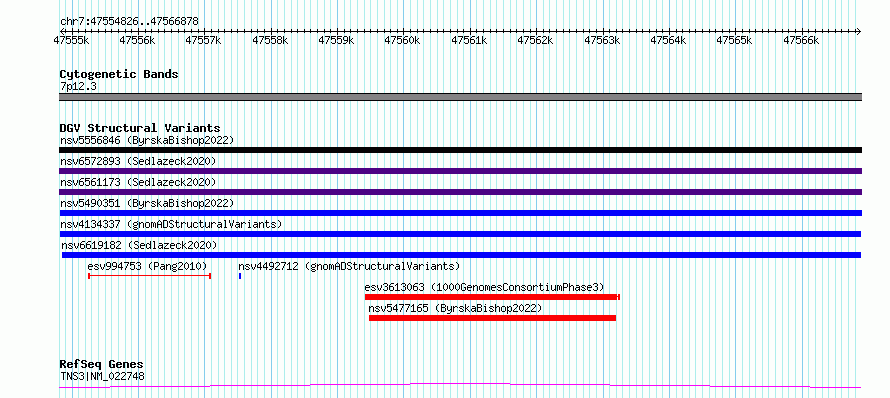Click the nsv6619182 blue variant bar
This screenshot has width=890, height=398.
[x=461, y=255]
